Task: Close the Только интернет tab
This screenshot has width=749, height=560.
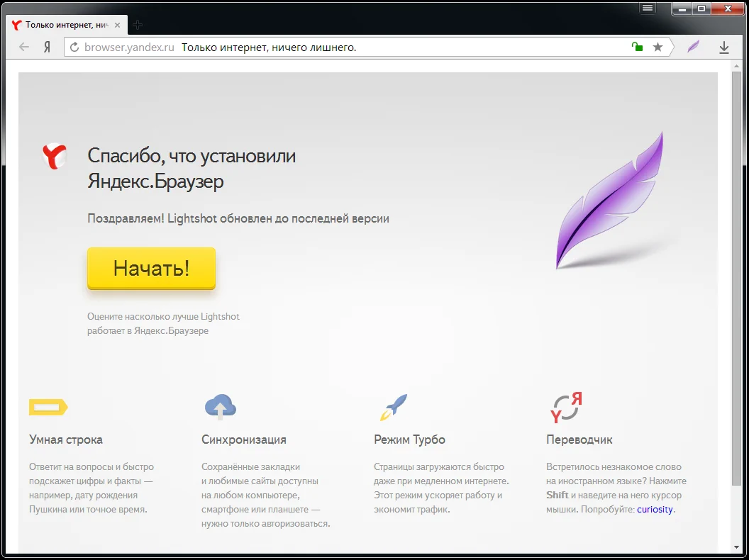Action: 118,25
